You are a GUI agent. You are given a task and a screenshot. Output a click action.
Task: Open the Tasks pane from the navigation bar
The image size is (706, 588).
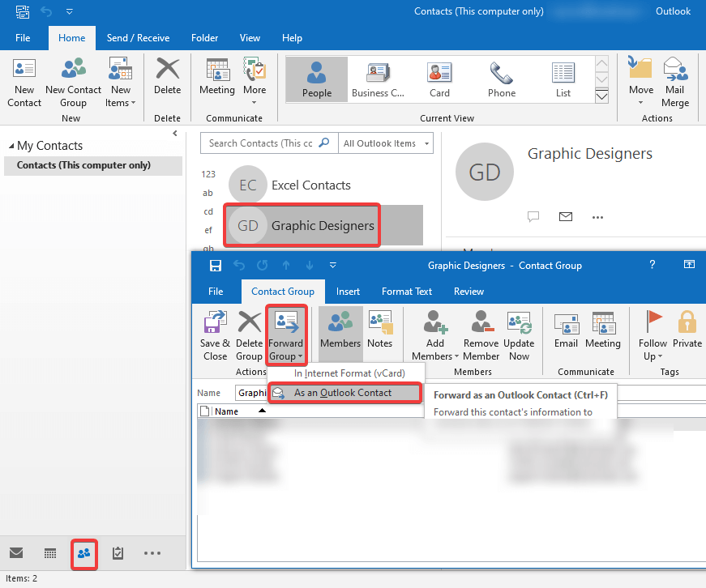pyautogui.click(x=118, y=553)
